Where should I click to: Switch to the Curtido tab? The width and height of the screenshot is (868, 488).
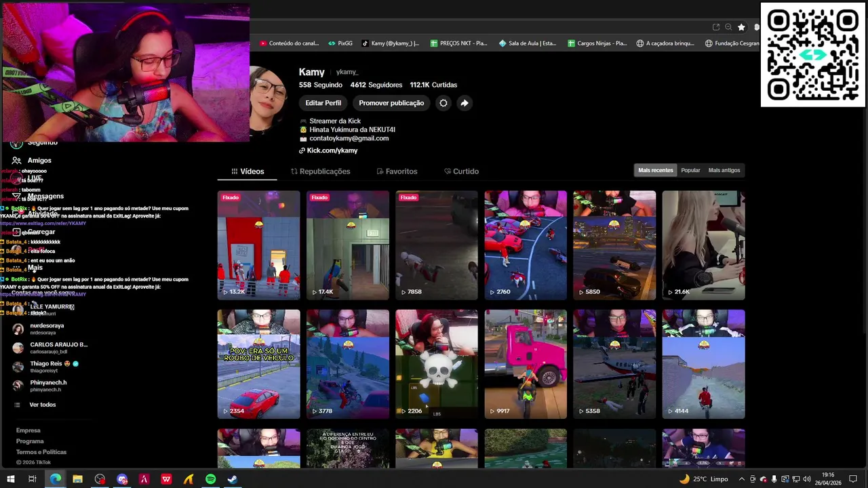point(461,171)
